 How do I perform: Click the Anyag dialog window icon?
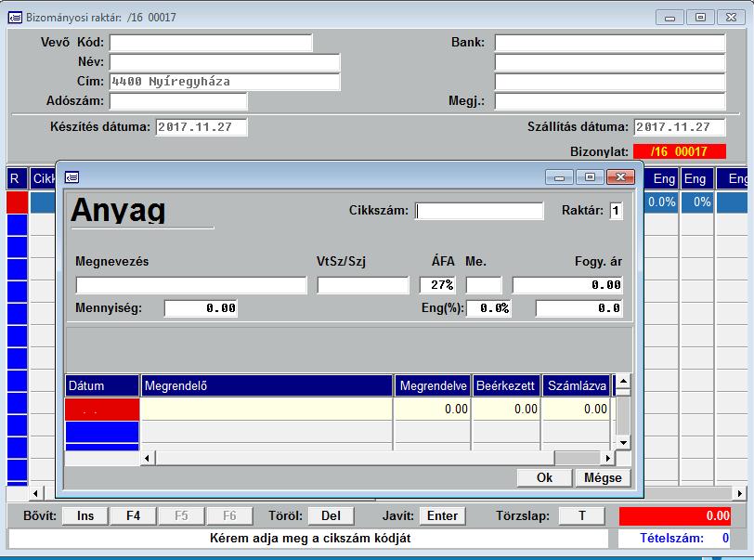pyautogui.click(x=71, y=177)
